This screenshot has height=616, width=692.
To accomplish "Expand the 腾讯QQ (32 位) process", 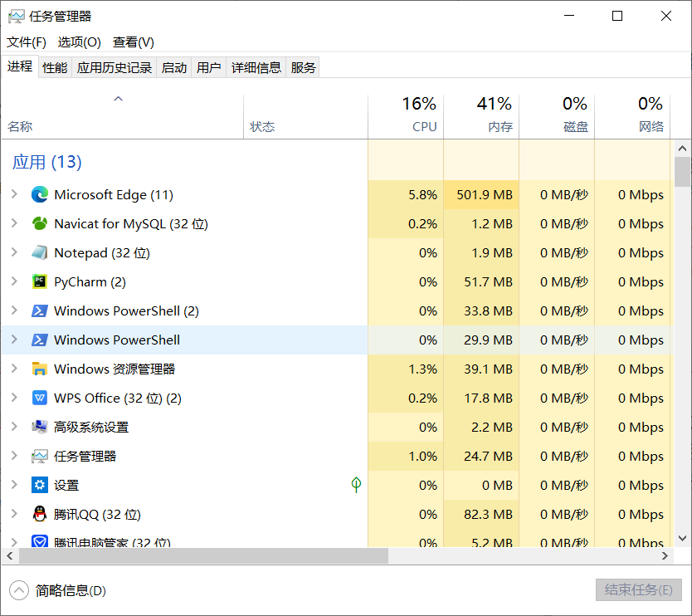I will click(x=14, y=514).
